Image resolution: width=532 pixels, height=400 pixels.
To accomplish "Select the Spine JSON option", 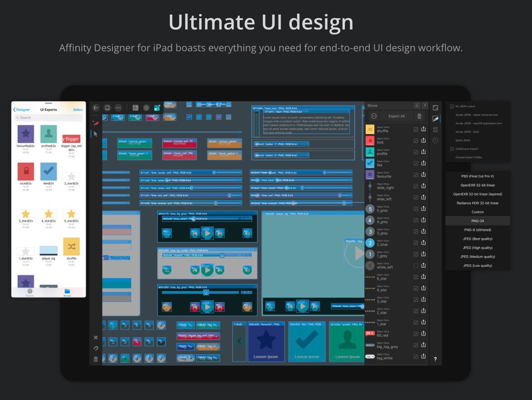I will pos(463,140).
